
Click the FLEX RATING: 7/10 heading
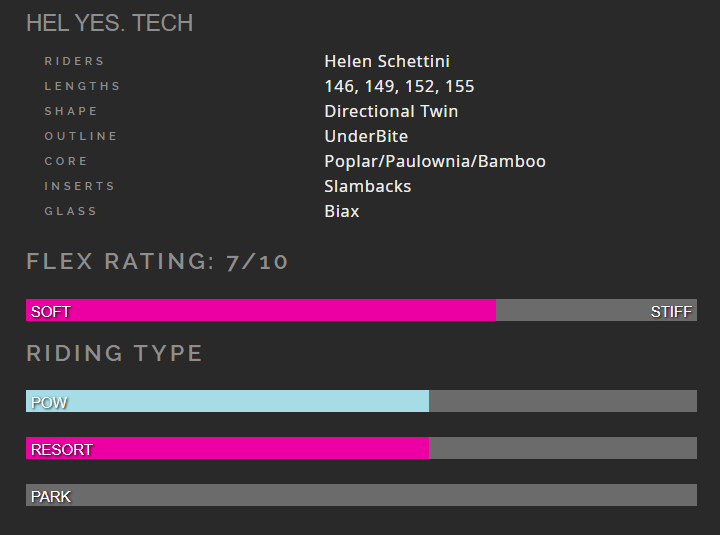tap(157, 262)
